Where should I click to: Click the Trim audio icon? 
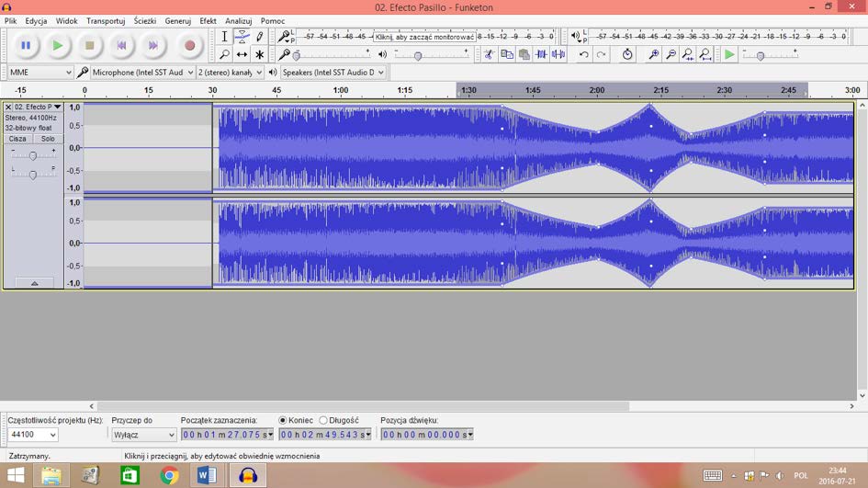click(541, 54)
